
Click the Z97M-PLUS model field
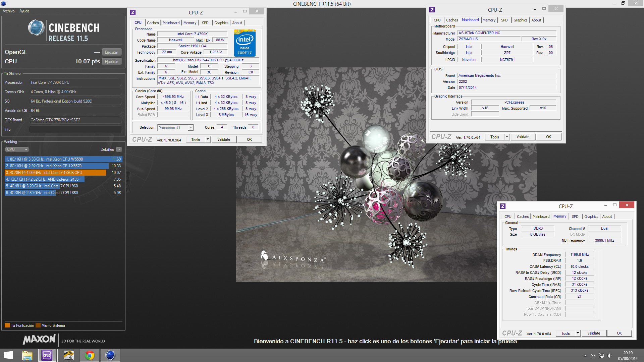pyautogui.click(x=489, y=39)
